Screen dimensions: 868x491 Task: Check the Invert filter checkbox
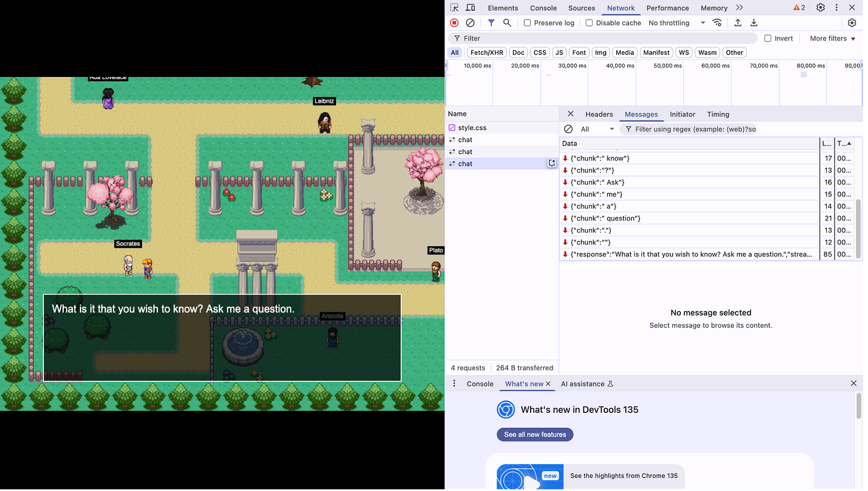click(768, 38)
